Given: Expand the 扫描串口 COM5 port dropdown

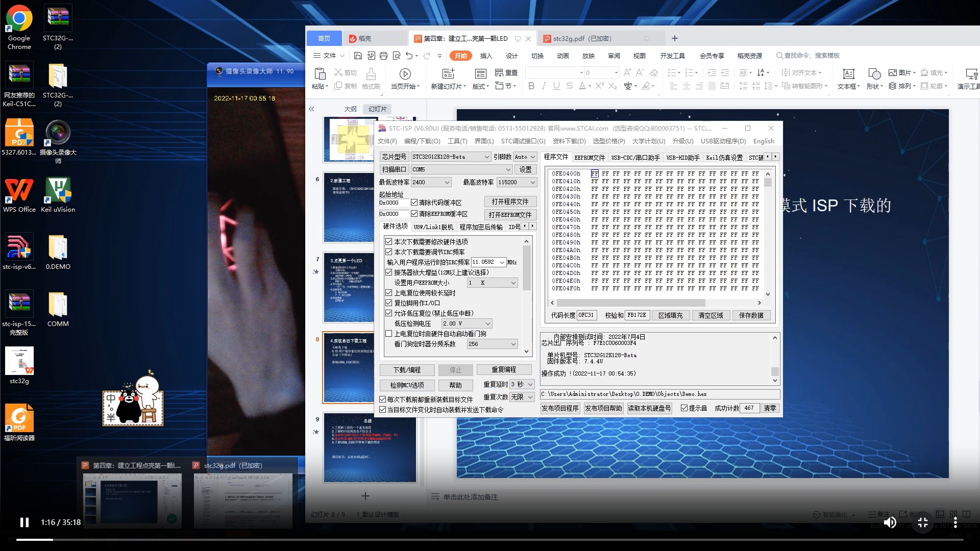Looking at the screenshot, I should click(x=508, y=169).
